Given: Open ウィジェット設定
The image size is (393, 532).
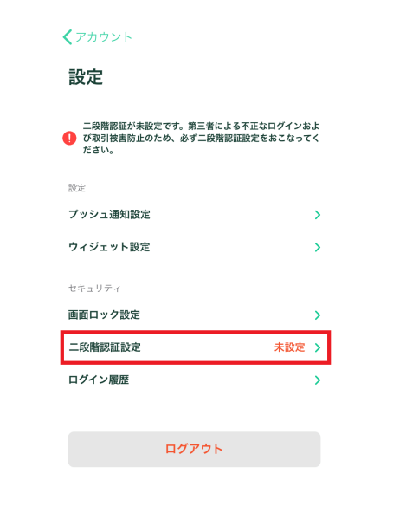Looking at the screenshot, I should click(x=194, y=247).
